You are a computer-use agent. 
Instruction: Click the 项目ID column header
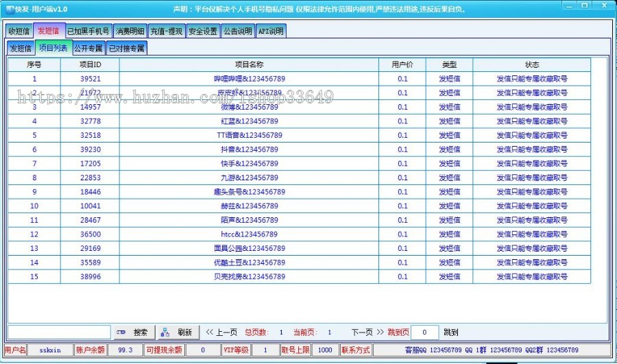(x=90, y=64)
